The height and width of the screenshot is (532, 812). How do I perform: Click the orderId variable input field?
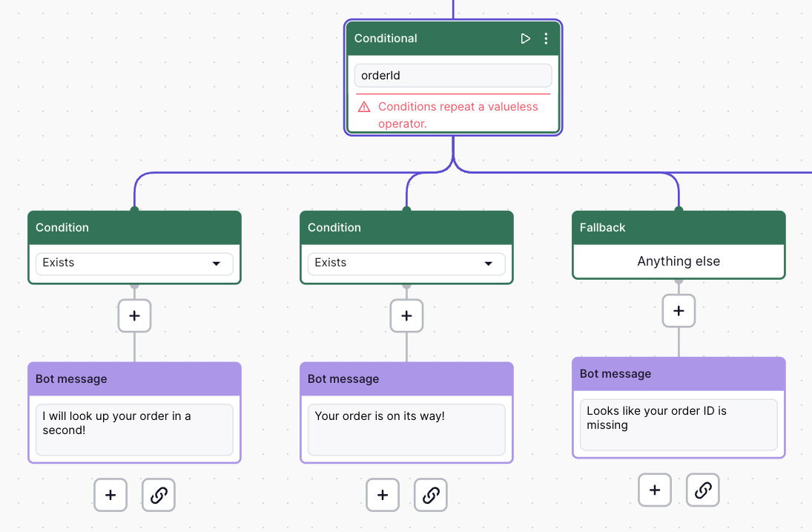coord(452,76)
